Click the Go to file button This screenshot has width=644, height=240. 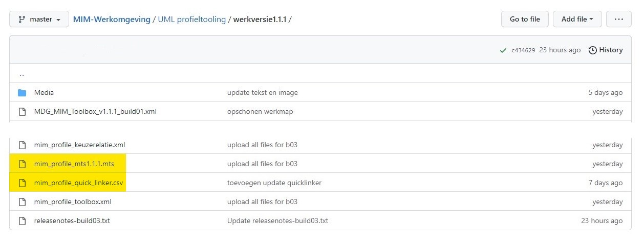click(x=525, y=19)
